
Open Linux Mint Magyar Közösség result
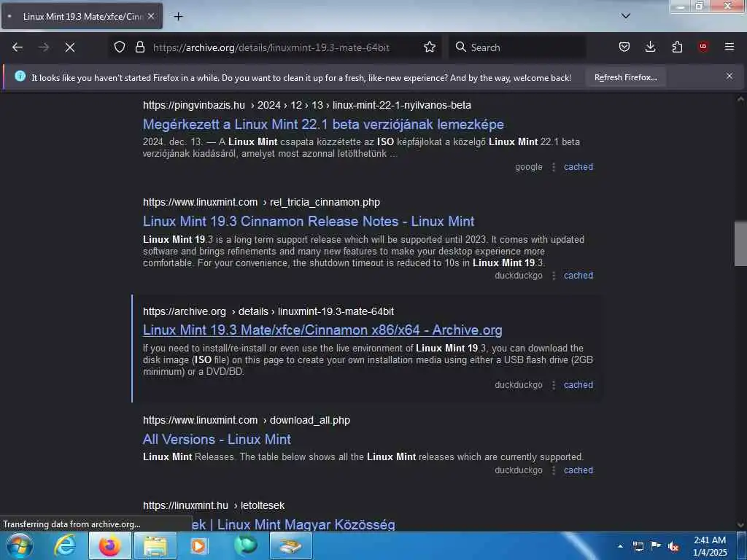click(x=293, y=524)
